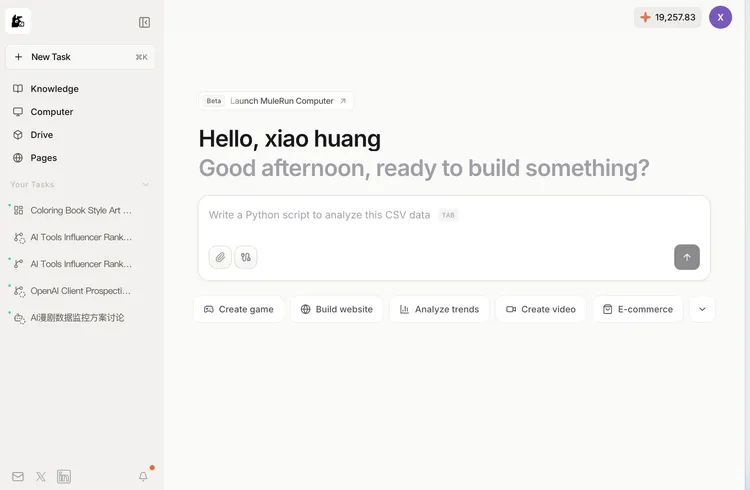Open the connectors icon beside the paperclip
The width and height of the screenshot is (750, 490).
246,257
